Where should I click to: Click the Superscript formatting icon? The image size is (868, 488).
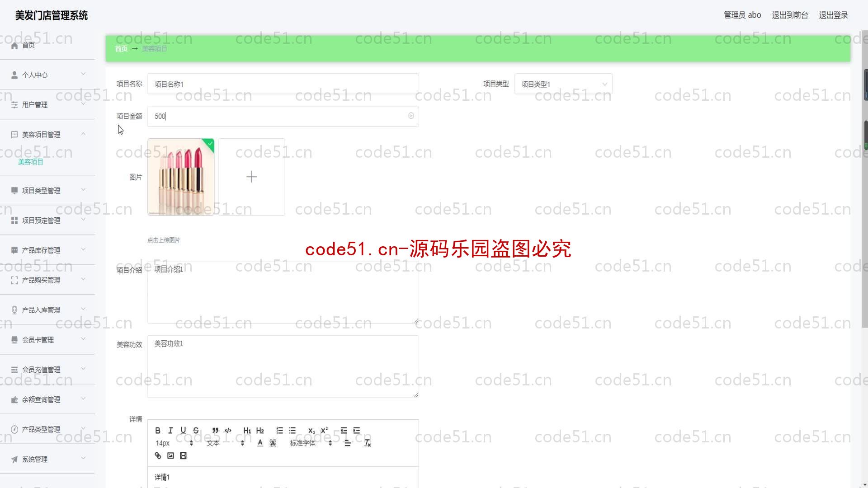324,430
